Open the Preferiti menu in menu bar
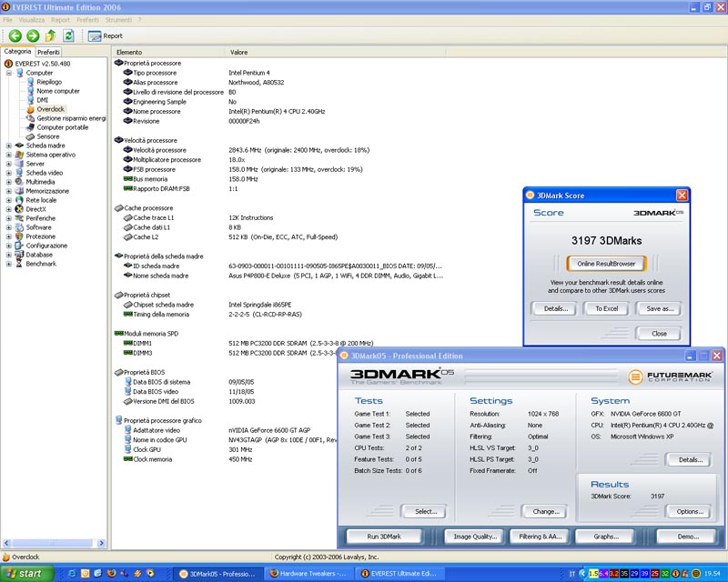This screenshot has width=728, height=582. click(x=87, y=20)
